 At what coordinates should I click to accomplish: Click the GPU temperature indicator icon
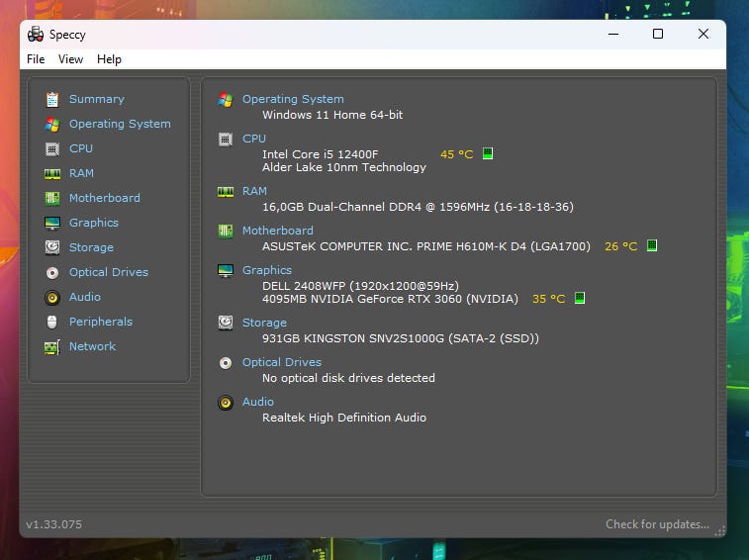(580, 299)
